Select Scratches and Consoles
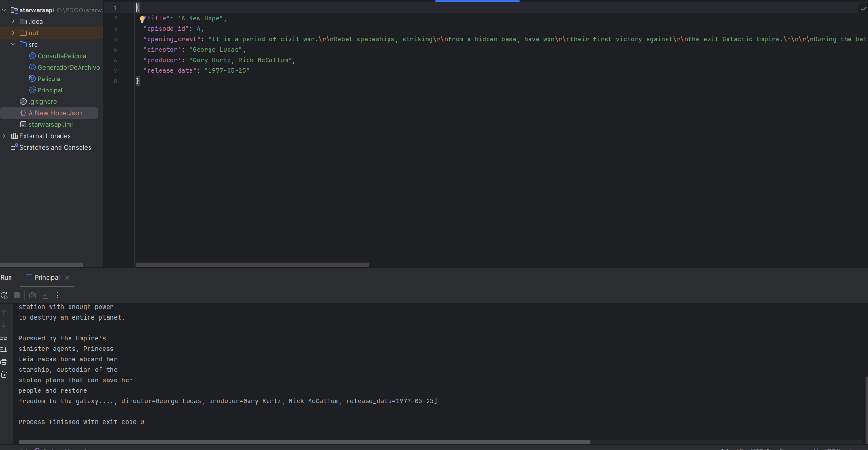This screenshot has width=868, height=450. tap(55, 147)
